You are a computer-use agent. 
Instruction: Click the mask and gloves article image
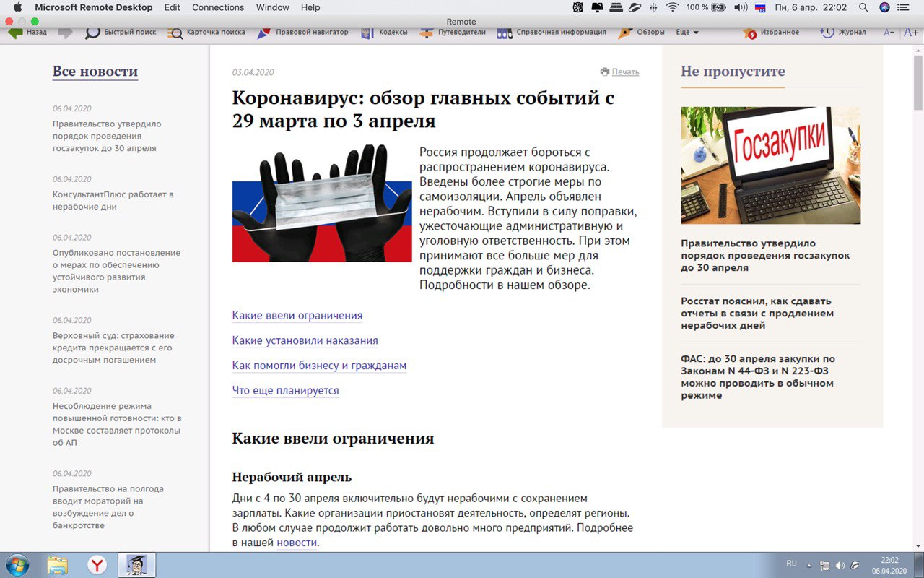(x=322, y=203)
